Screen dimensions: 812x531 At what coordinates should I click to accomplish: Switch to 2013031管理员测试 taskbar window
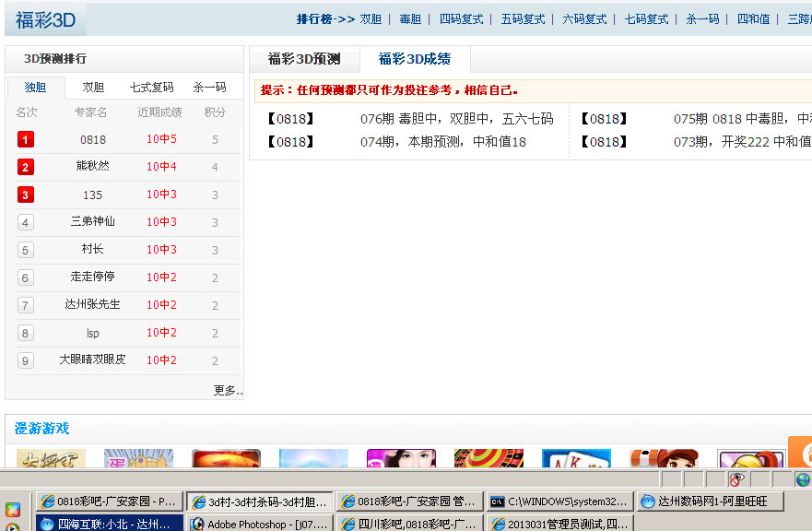click(x=560, y=524)
